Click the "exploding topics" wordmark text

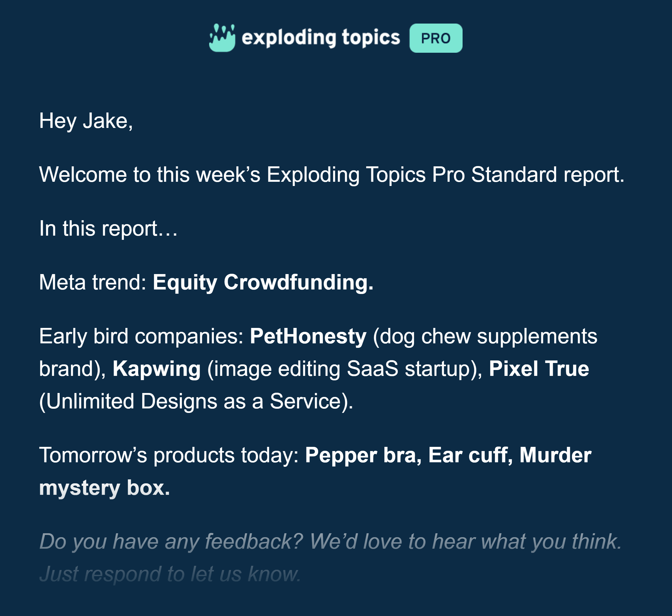point(321,37)
